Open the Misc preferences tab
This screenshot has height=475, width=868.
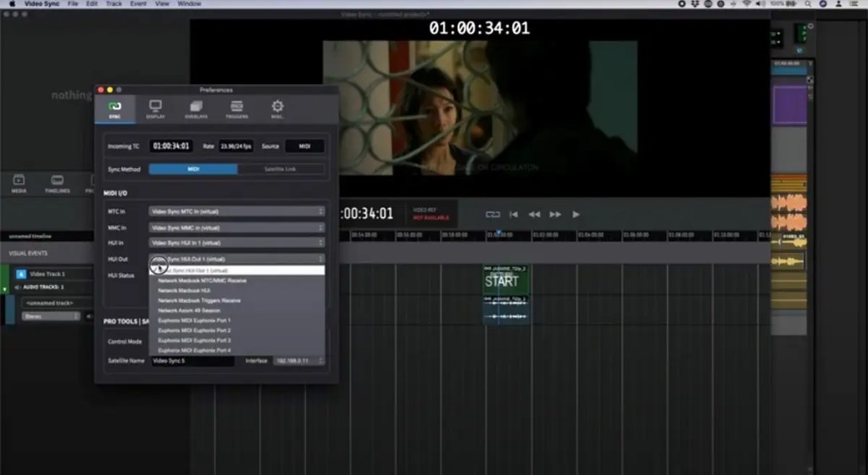(277, 109)
